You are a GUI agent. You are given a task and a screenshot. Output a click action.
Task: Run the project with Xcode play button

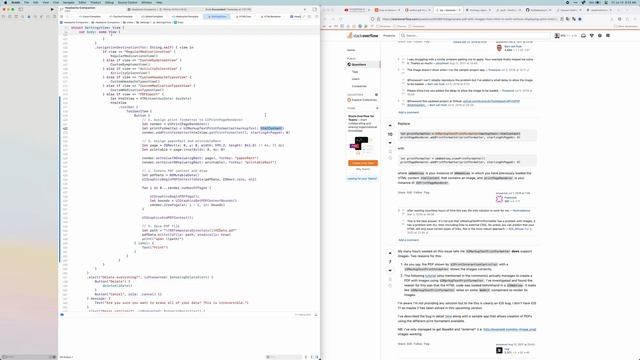pos(52,9)
